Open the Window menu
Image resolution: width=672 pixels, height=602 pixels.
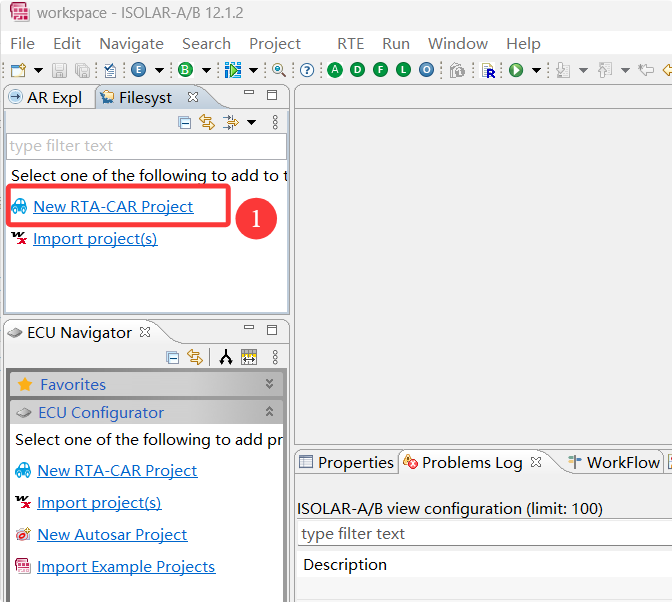[x=458, y=44]
